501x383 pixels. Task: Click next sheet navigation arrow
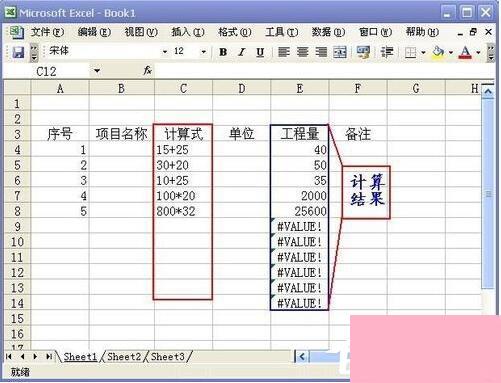click(35, 357)
